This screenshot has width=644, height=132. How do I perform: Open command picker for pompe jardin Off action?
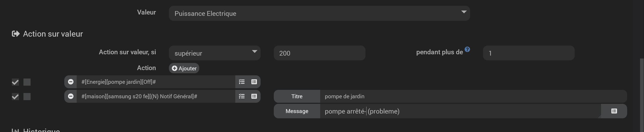coord(254,82)
